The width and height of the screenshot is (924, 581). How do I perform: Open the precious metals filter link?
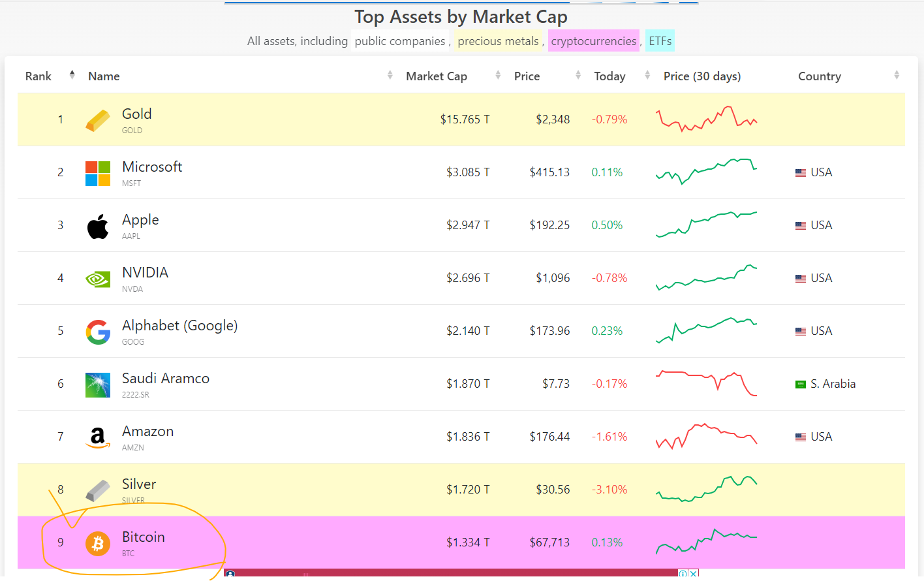pyautogui.click(x=499, y=41)
